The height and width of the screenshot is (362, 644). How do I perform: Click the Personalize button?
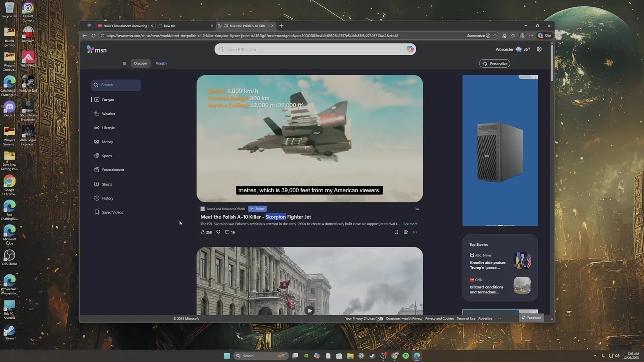click(495, 64)
